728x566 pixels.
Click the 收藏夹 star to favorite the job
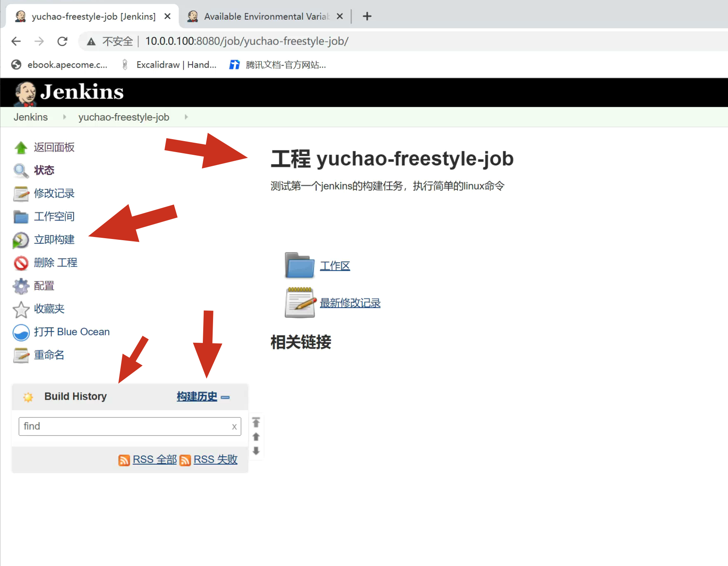[21, 309]
